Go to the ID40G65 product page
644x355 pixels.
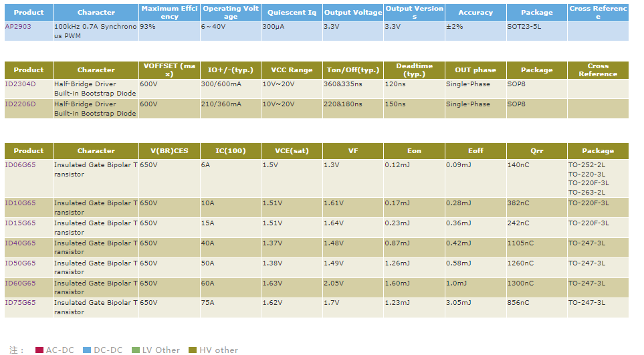[x=20, y=243]
